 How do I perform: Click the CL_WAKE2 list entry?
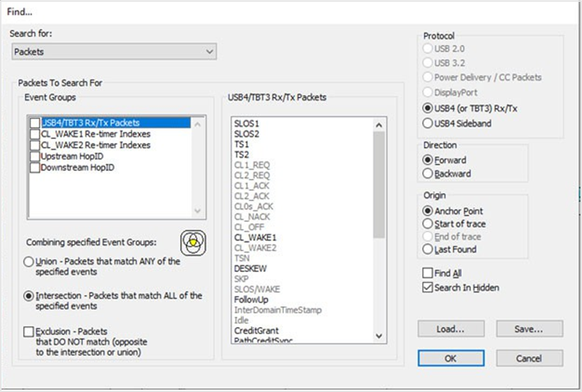point(255,248)
